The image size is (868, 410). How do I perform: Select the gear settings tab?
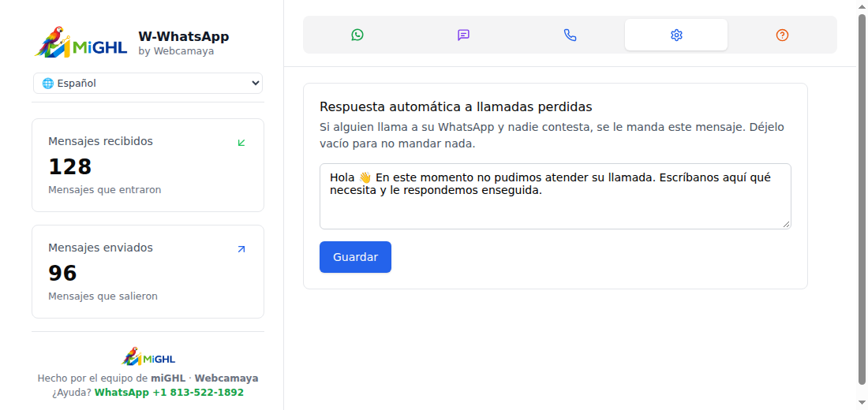pyautogui.click(x=676, y=35)
